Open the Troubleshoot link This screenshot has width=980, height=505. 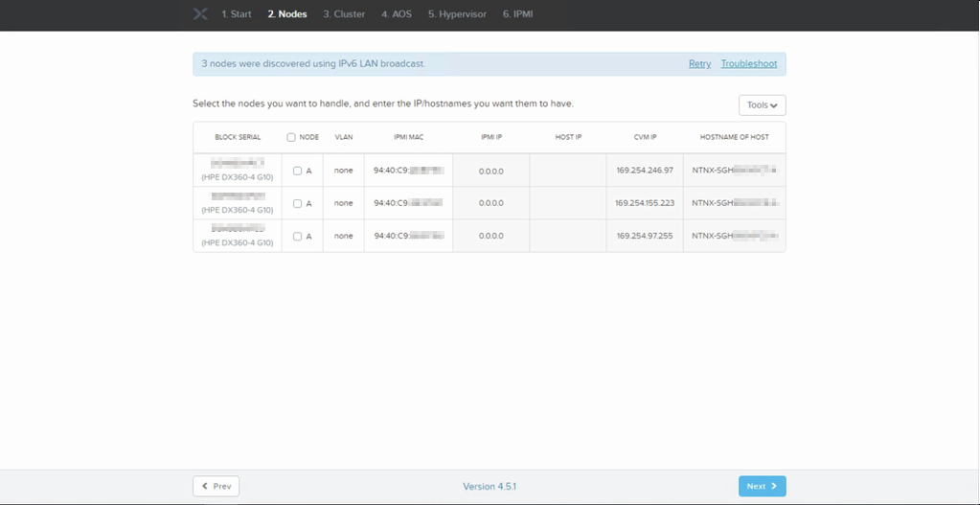[x=749, y=64]
